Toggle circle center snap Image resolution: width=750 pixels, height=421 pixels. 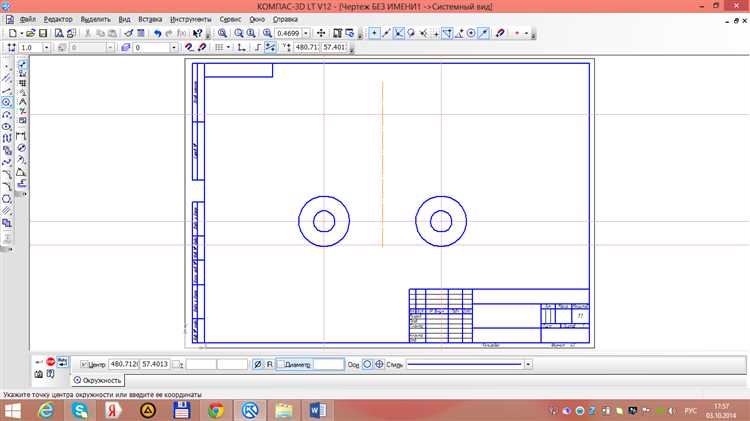[471, 33]
